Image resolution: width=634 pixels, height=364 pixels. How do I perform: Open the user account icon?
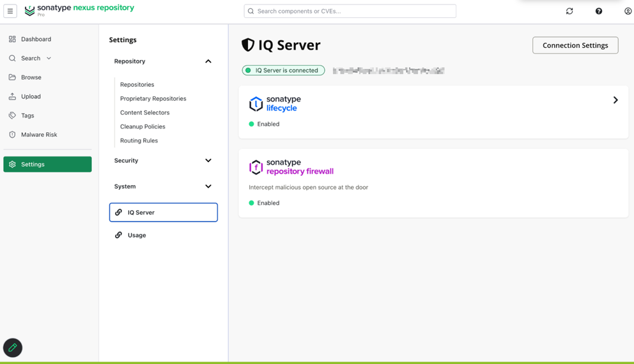click(x=628, y=11)
